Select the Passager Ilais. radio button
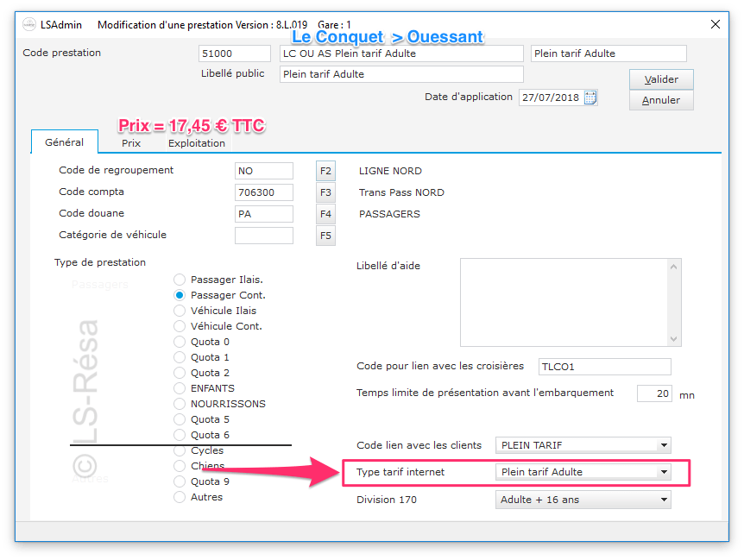This screenshot has height=560, width=744. click(180, 280)
